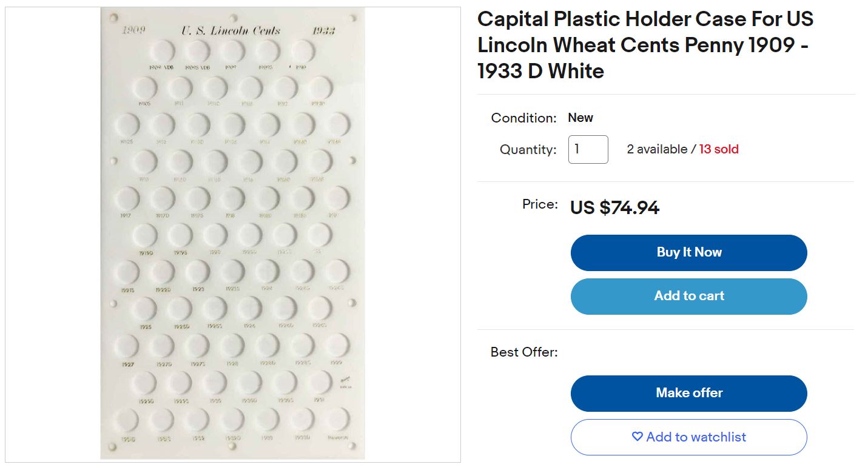Click into the Quantity input box
The height and width of the screenshot is (470, 868).
coord(588,149)
